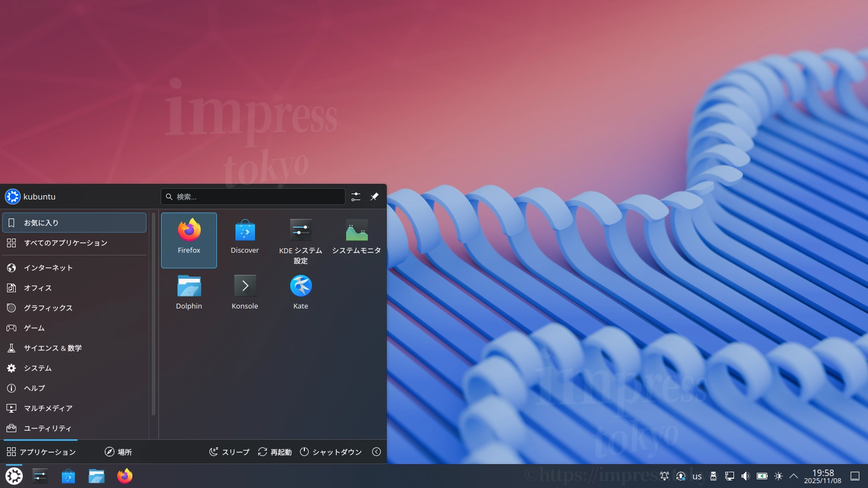Launch Firefox from the launcher favorites grid

pos(189,240)
